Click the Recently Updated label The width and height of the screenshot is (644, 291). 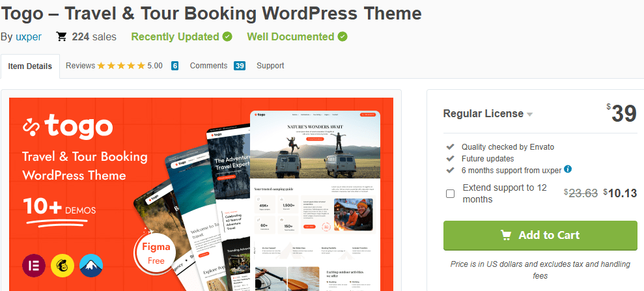point(175,37)
